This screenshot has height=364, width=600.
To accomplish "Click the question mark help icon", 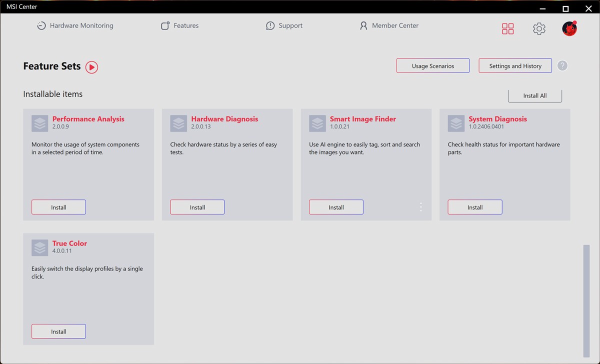I will click(562, 65).
